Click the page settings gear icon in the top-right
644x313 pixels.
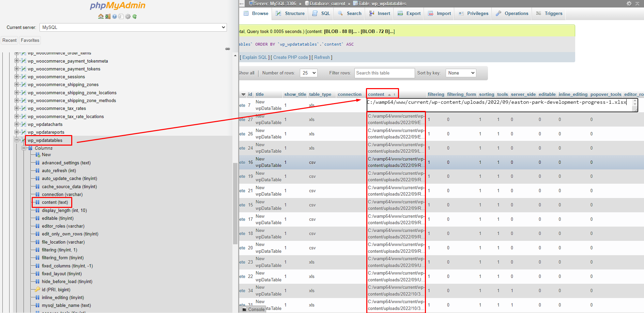pos(629,3)
